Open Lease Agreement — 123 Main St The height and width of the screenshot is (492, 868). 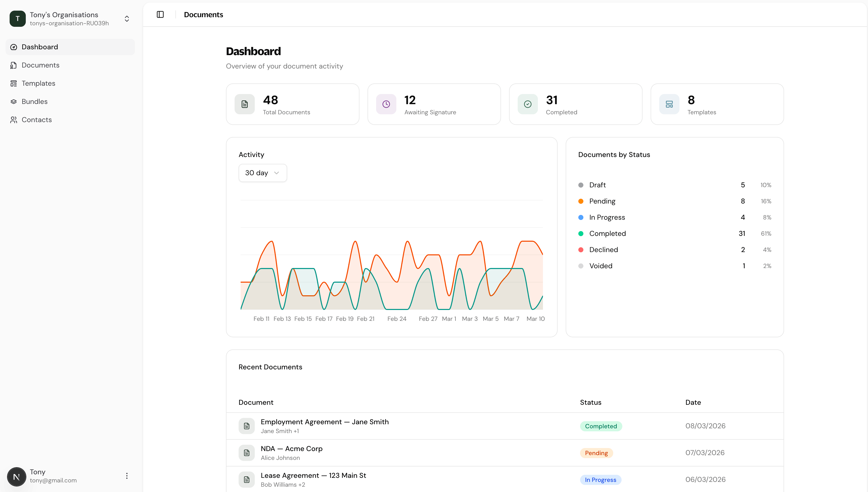pyautogui.click(x=313, y=476)
